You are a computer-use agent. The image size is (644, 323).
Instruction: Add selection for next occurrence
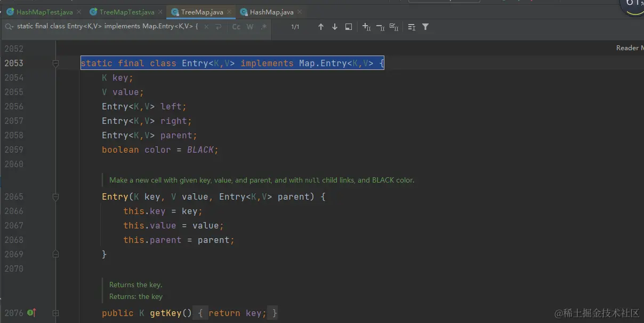tap(366, 27)
